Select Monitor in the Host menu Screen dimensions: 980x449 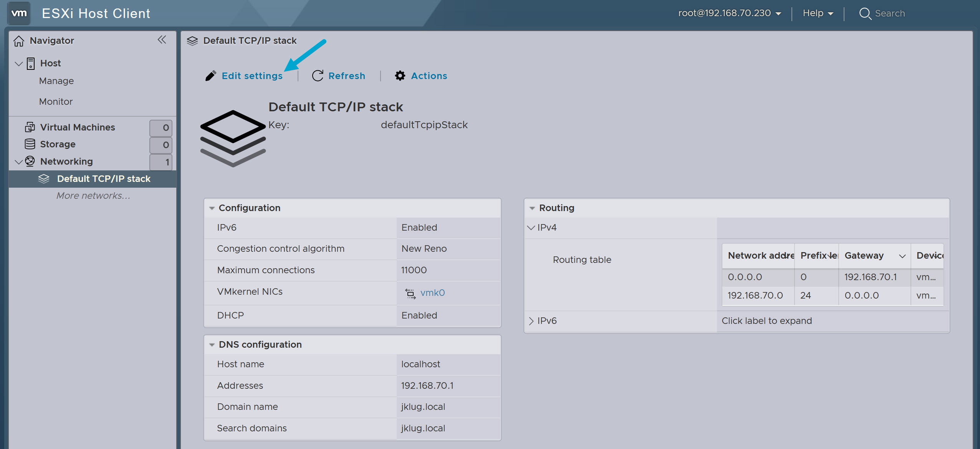tap(56, 101)
